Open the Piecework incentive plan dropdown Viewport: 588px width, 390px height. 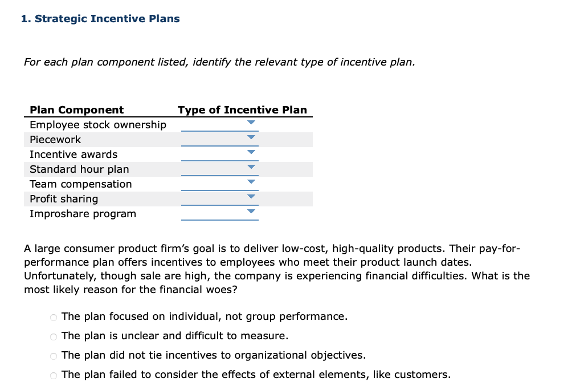251,137
